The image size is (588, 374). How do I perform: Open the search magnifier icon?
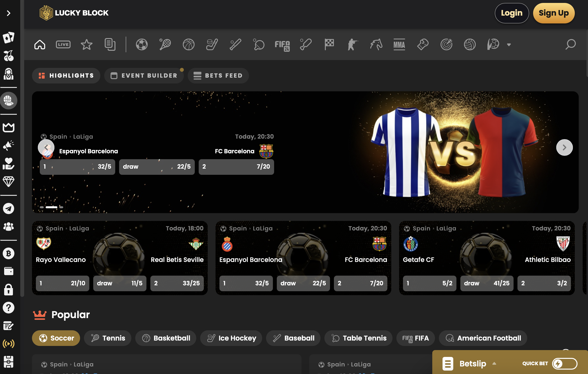click(x=570, y=44)
